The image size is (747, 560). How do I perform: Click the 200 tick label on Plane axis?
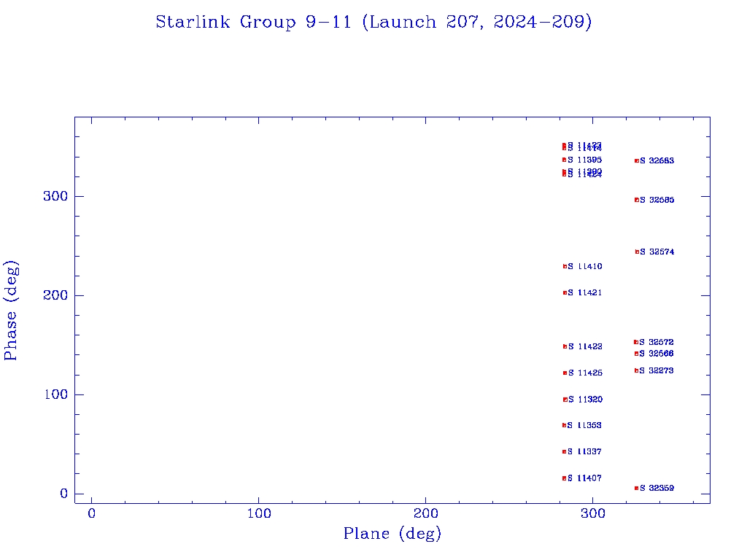tap(425, 513)
